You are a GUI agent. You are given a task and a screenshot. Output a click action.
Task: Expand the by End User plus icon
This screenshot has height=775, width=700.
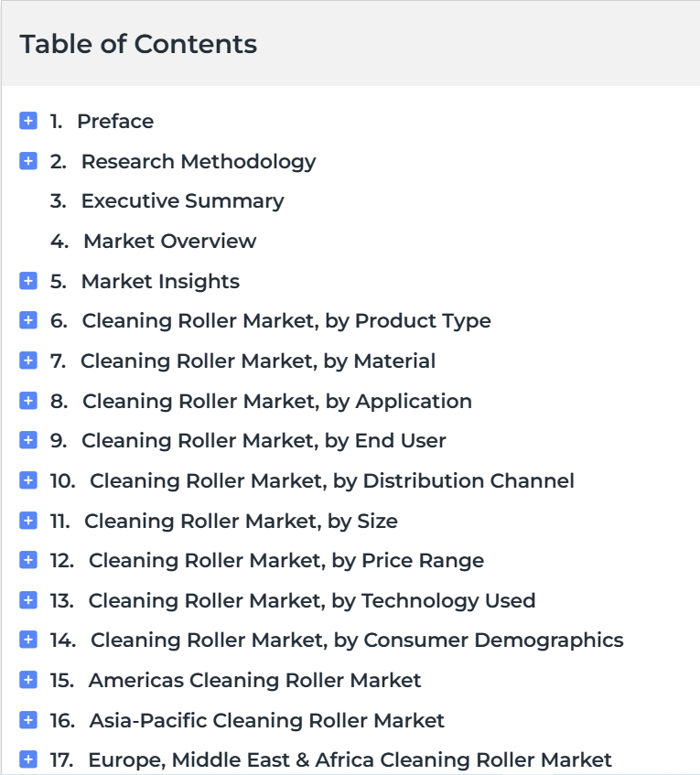pyautogui.click(x=28, y=440)
